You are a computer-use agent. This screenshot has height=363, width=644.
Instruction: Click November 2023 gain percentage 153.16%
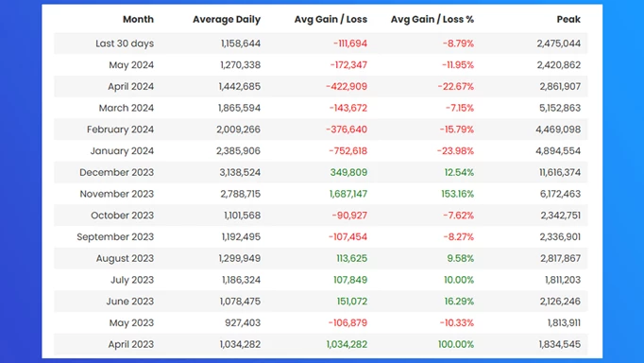(458, 194)
